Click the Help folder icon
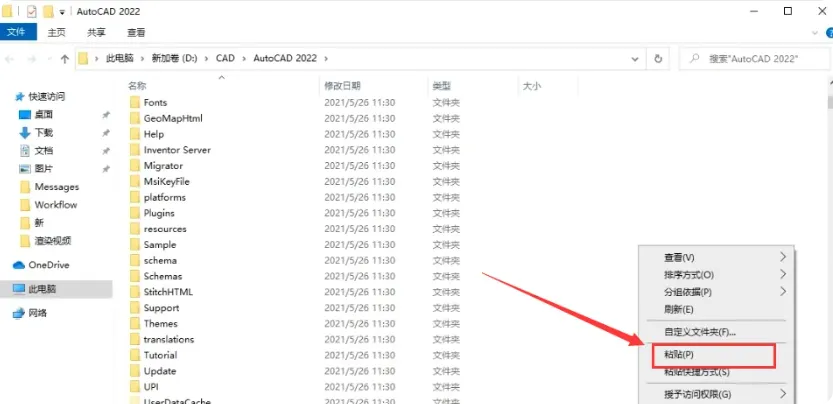Screen dimensions: 833x404 pos(135,134)
